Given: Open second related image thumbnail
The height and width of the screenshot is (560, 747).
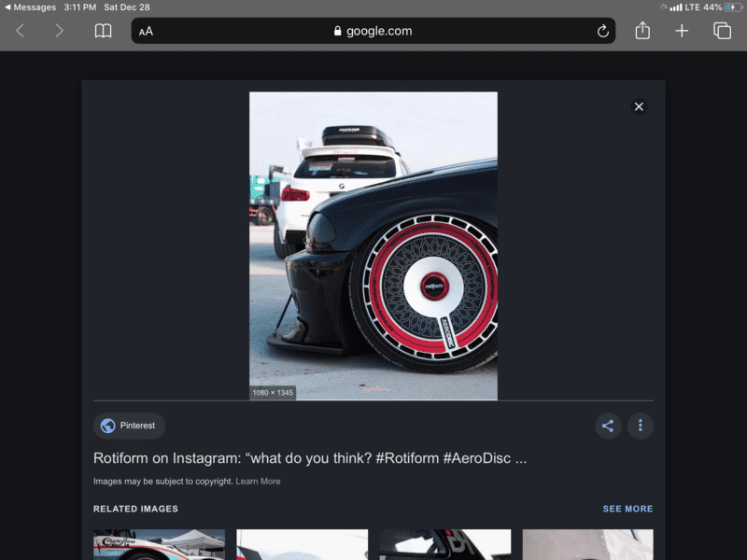Looking at the screenshot, I should coord(302,544).
